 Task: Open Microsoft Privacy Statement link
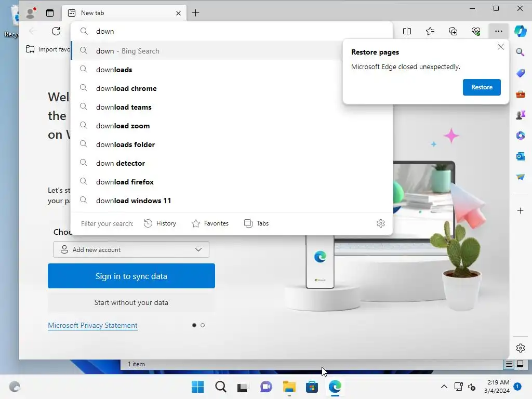pos(92,325)
